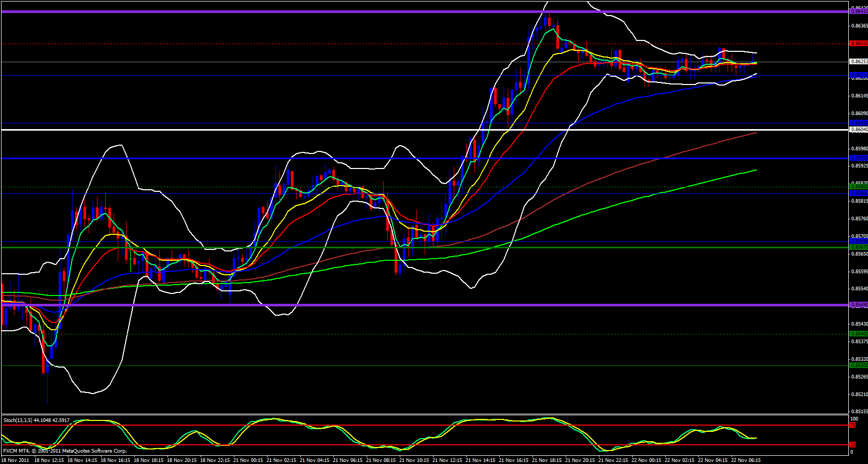The width and height of the screenshot is (868, 464).
Task: Click the current price 0.86253 label
Action: point(858,62)
